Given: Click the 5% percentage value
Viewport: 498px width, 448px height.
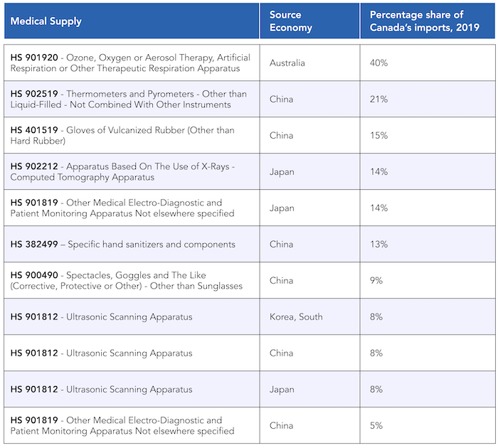Looking at the screenshot, I should coord(376,426).
